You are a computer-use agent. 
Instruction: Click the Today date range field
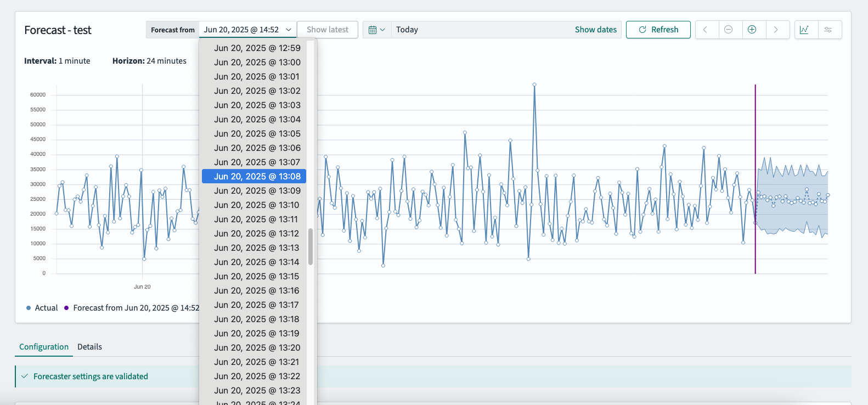coord(472,30)
